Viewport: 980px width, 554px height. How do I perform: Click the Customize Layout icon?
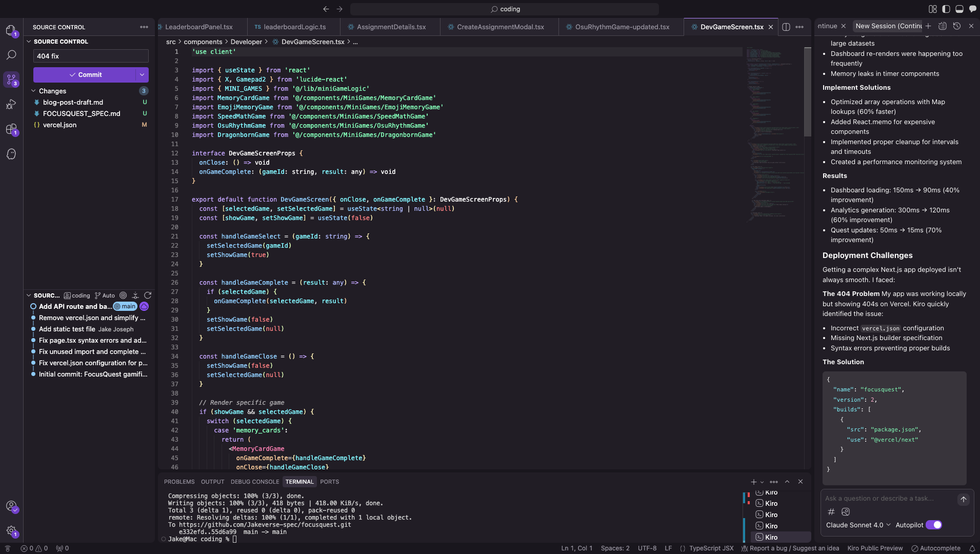click(933, 9)
